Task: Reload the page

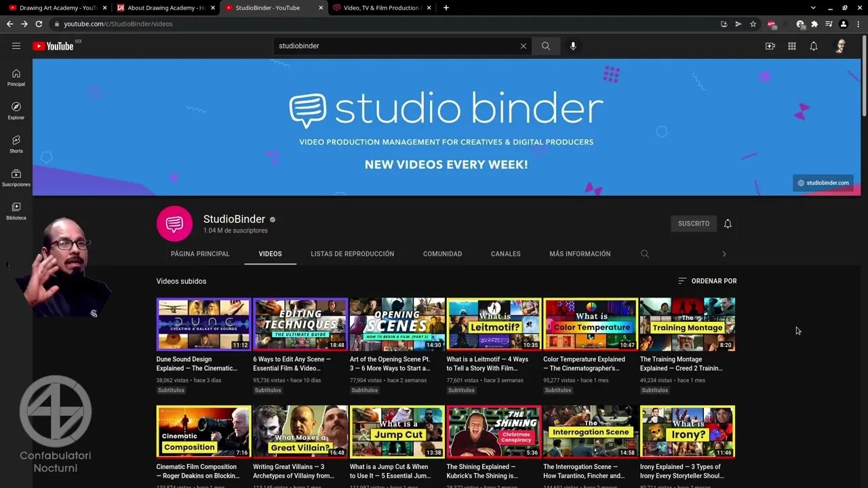Action: (39, 24)
